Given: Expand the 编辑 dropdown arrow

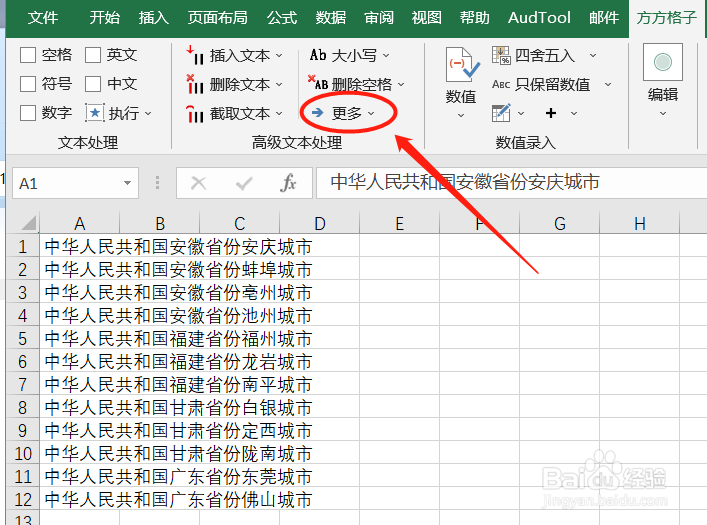Looking at the screenshot, I should pos(663,114).
